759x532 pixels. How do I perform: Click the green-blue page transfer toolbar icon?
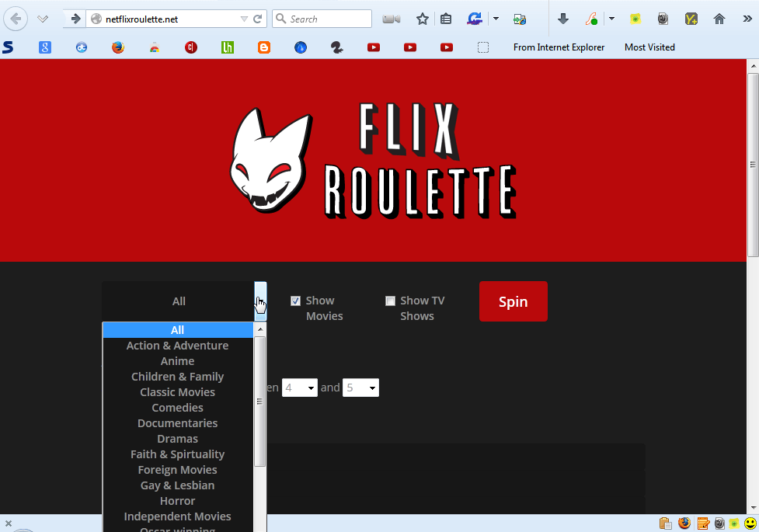point(520,19)
